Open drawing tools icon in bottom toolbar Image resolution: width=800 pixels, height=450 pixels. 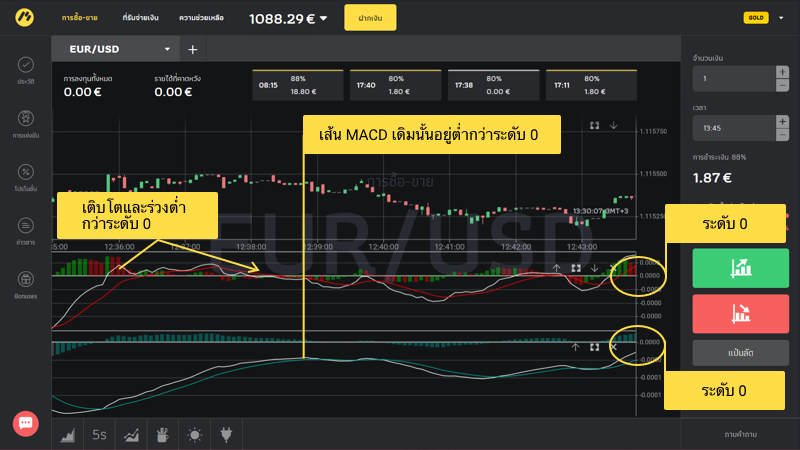[x=161, y=435]
